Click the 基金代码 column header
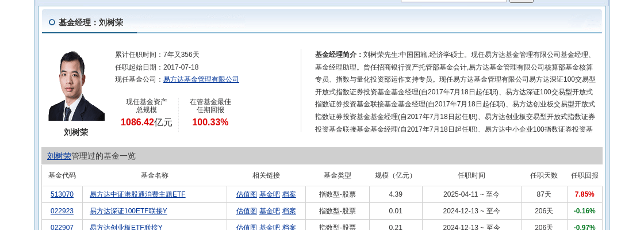The height and width of the screenshot is (230, 644). pos(62,175)
